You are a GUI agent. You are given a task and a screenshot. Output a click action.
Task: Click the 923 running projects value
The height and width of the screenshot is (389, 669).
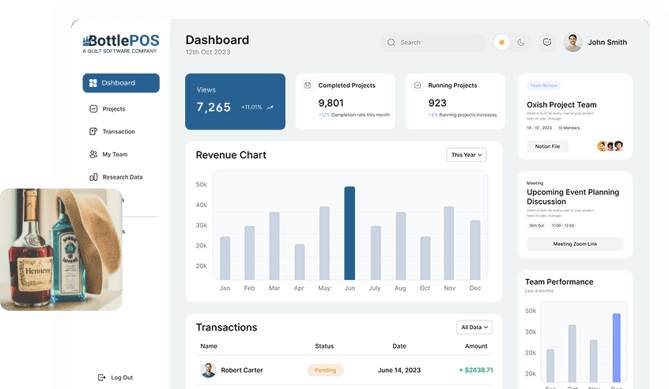[437, 103]
